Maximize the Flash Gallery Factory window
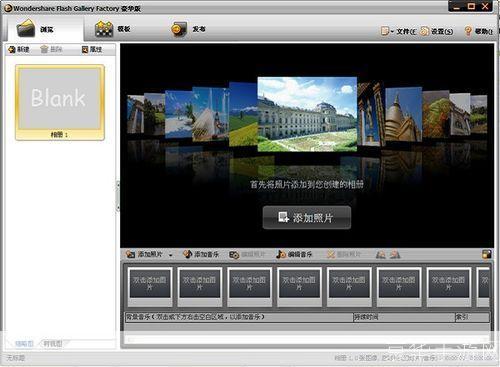 click(471, 6)
